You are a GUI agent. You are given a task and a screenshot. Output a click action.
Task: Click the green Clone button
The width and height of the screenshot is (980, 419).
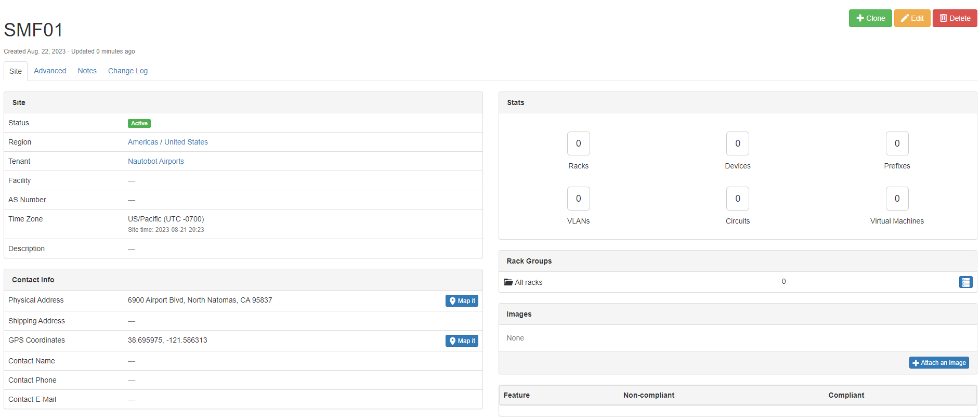point(870,18)
